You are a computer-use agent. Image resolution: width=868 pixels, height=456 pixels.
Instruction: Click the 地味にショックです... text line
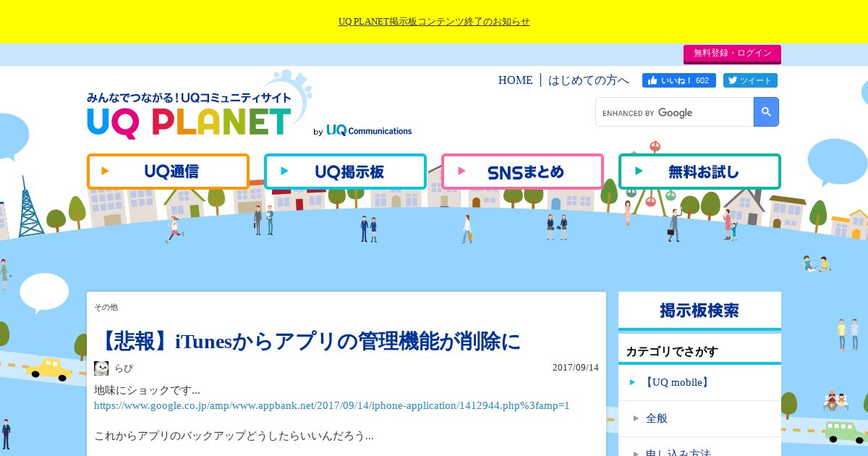[147, 390]
